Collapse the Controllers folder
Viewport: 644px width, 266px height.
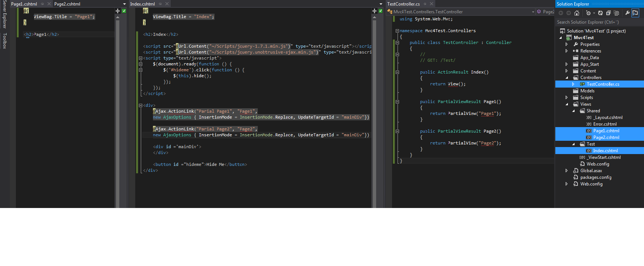point(567,78)
